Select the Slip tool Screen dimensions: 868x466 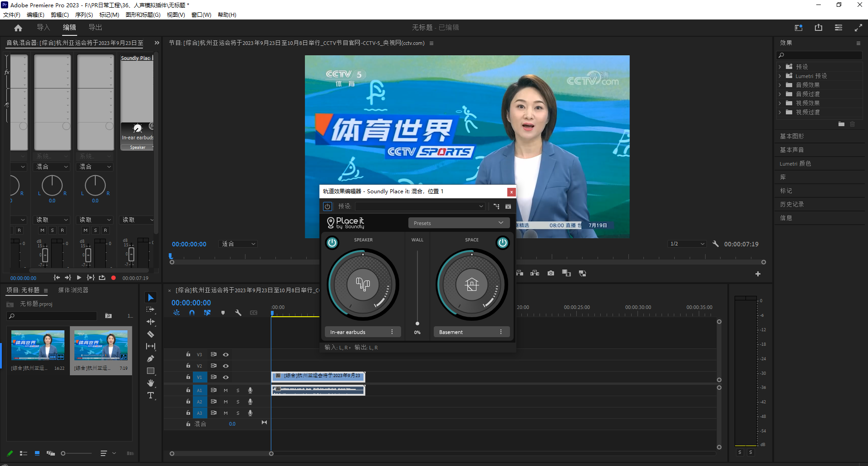151,346
